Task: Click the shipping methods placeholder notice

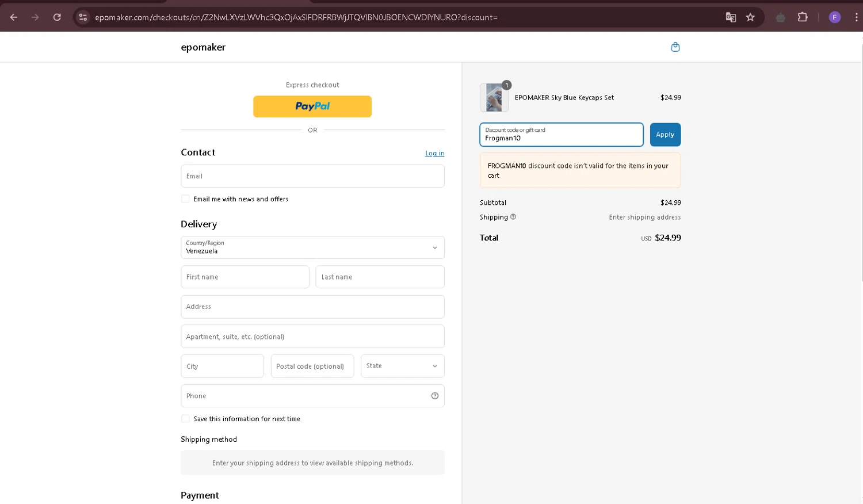Action: [312, 463]
